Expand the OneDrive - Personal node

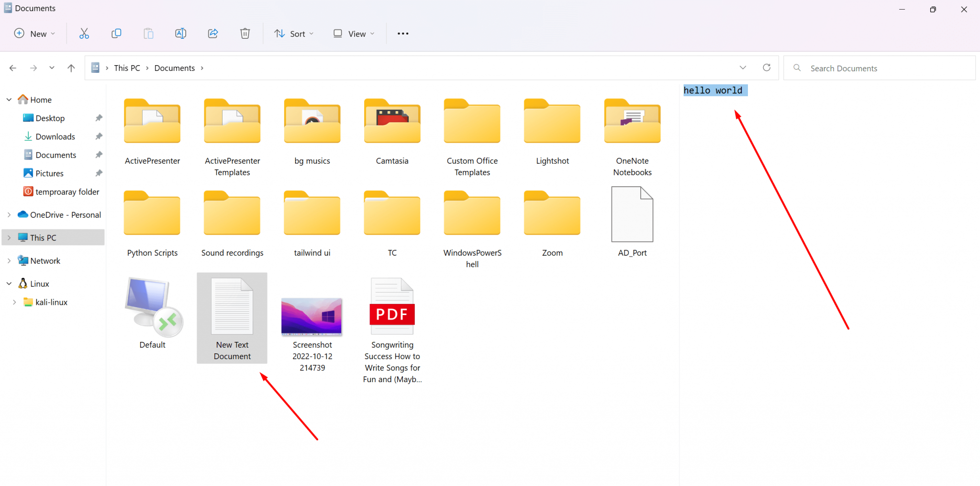pos(9,215)
